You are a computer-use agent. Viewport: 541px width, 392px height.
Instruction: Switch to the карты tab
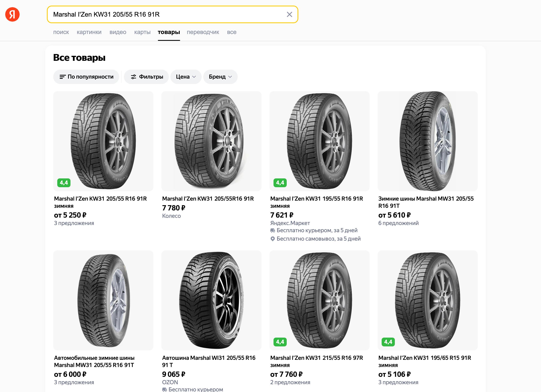coord(142,32)
